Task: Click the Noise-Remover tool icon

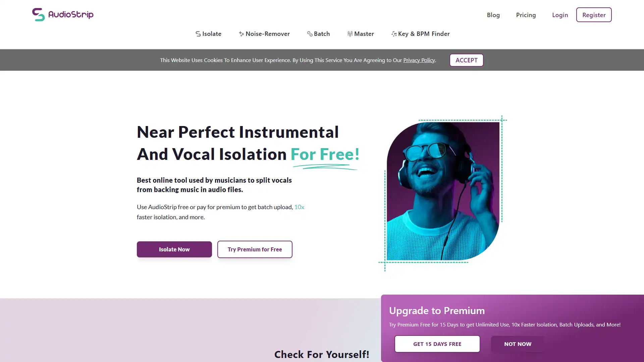Action: tap(241, 34)
